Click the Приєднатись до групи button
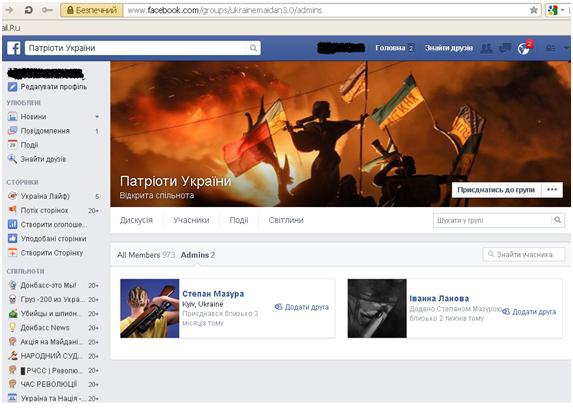The image size is (573, 408). (x=496, y=189)
